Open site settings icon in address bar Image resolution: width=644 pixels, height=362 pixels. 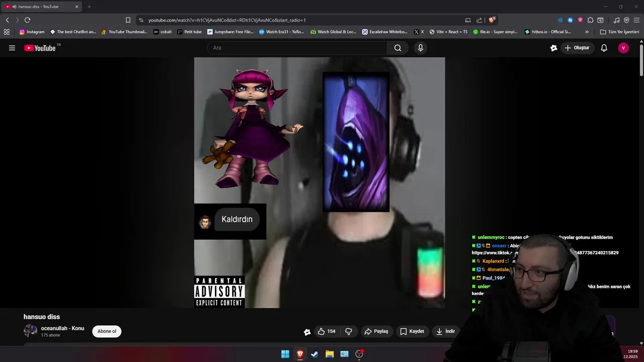141,20
